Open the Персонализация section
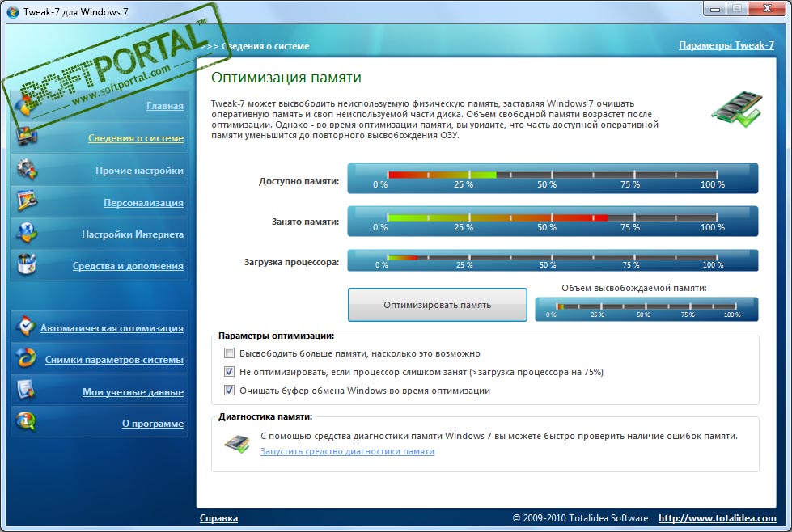 pos(143,203)
